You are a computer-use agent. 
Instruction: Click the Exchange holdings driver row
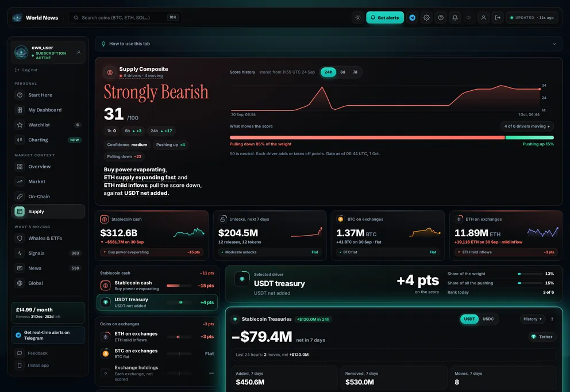157,373
